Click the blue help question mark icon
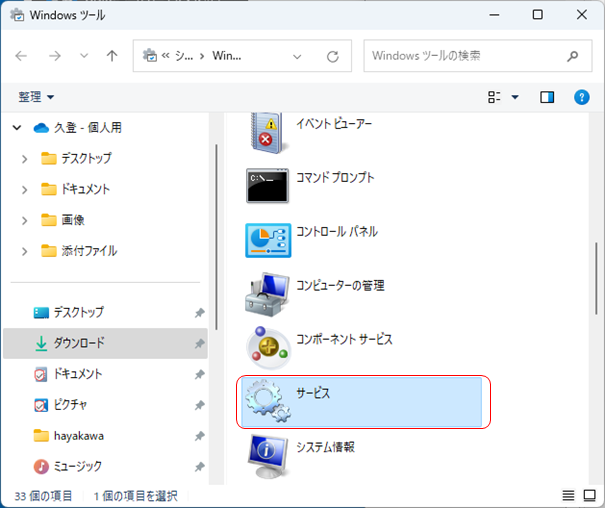The image size is (605, 508). click(581, 97)
